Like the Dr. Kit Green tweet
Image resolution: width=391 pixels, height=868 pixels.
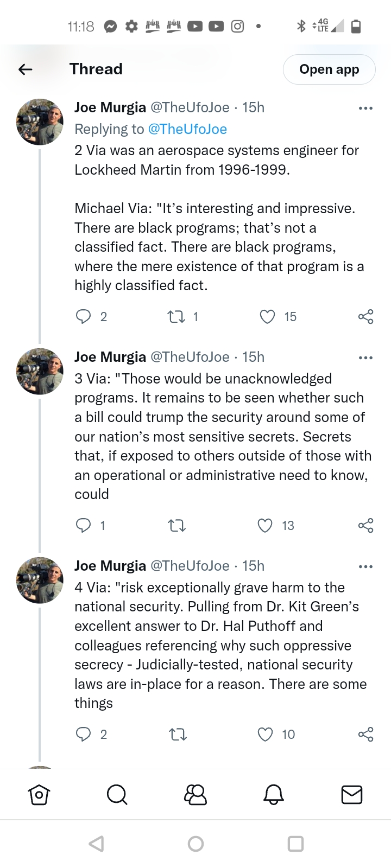point(265,734)
